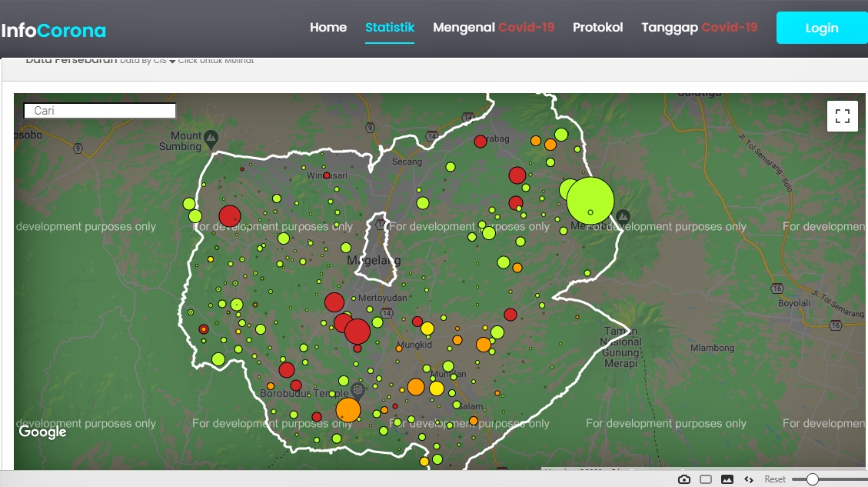The height and width of the screenshot is (487, 868).
Task: Click the Mungkid place label
Action: 414,345
